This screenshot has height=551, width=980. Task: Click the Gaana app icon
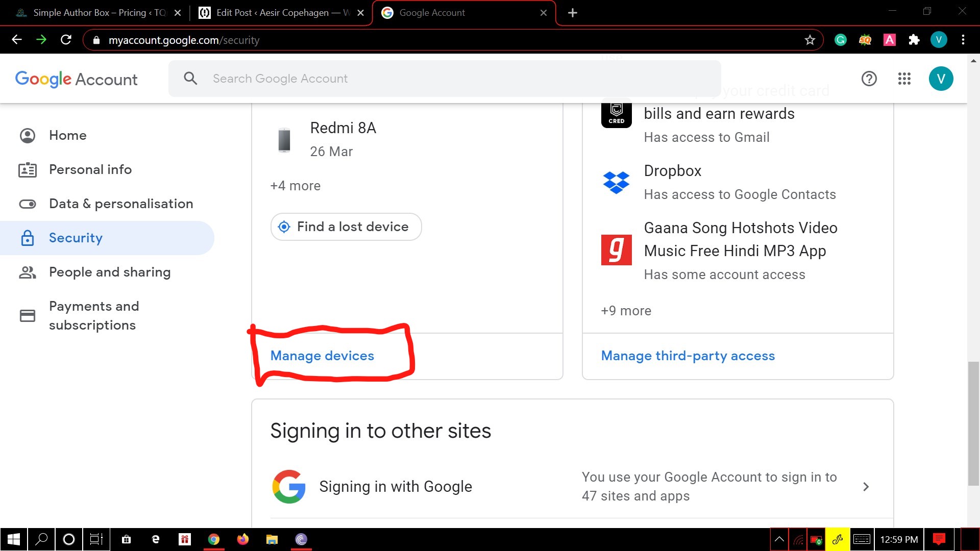pyautogui.click(x=616, y=250)
